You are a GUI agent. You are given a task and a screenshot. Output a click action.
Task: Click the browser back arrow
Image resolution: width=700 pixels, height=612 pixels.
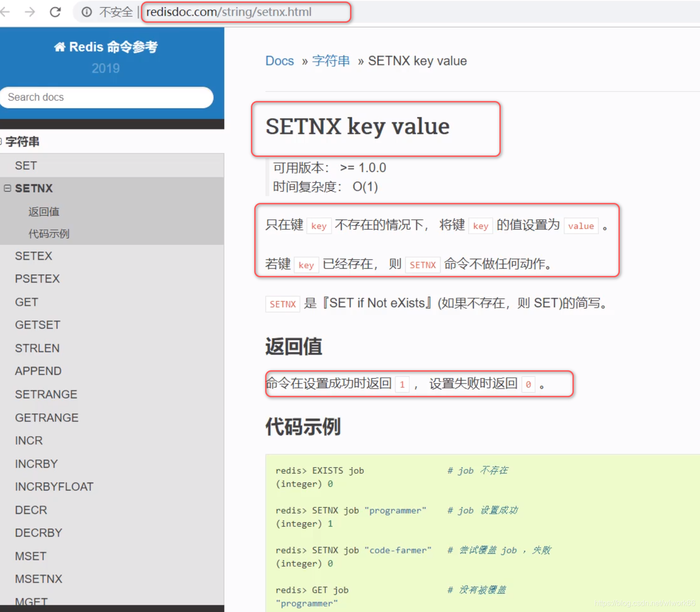pyautogui.click(x=5, y=12)
